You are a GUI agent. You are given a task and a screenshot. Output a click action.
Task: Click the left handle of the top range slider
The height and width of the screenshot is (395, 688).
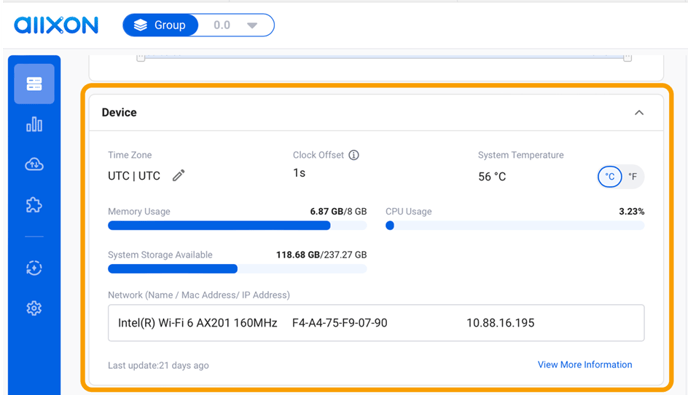[140, 58]
